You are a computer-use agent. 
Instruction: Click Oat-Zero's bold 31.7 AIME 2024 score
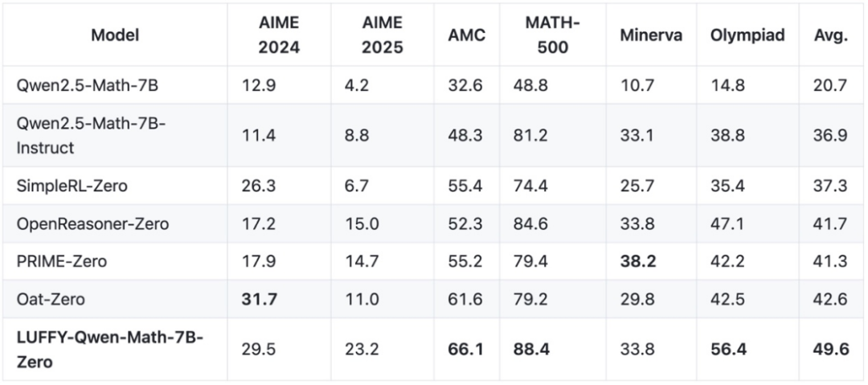pyautogui.click(x=260, y=299)
